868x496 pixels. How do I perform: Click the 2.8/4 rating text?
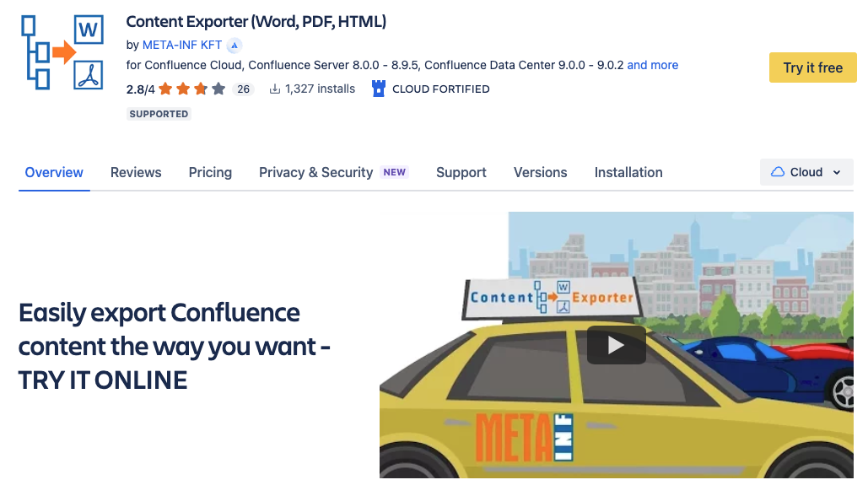click(141, 89)
